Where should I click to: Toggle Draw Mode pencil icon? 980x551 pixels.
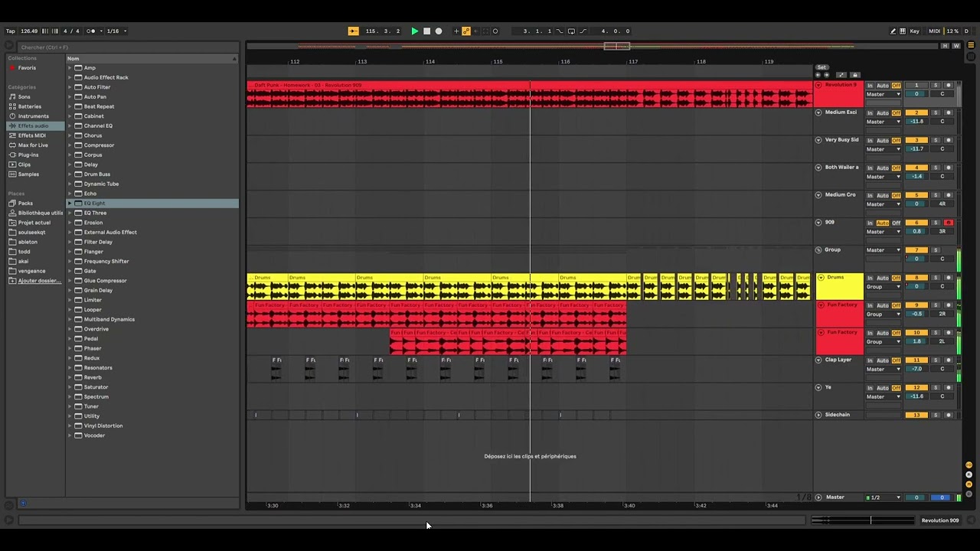[893, 31]
